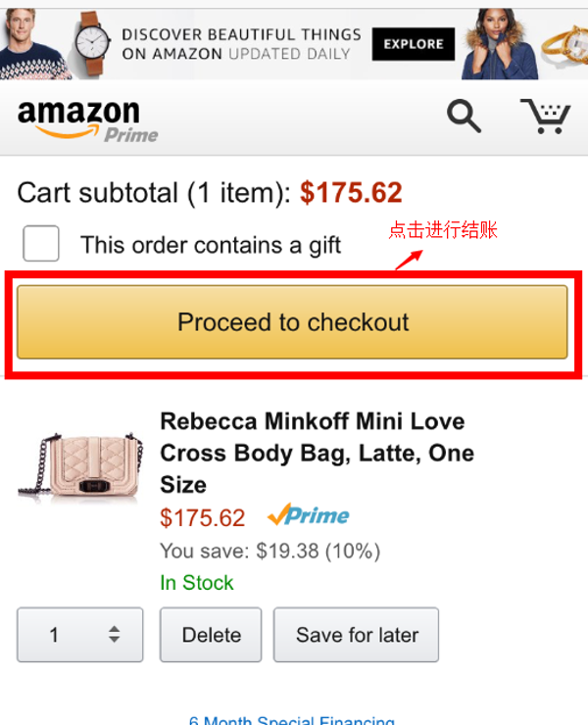588x725 pixels.
Task: Check the gift order checkbox
Action: click(41, 244)
